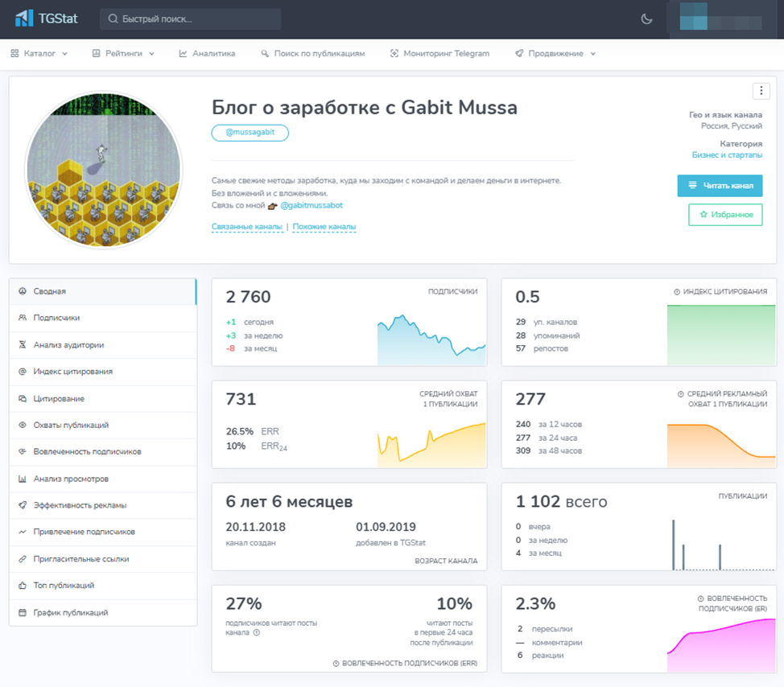Click the Продвижение rocket icon
784x687 pixels.
pyautogui.click(x=519, y=53)
